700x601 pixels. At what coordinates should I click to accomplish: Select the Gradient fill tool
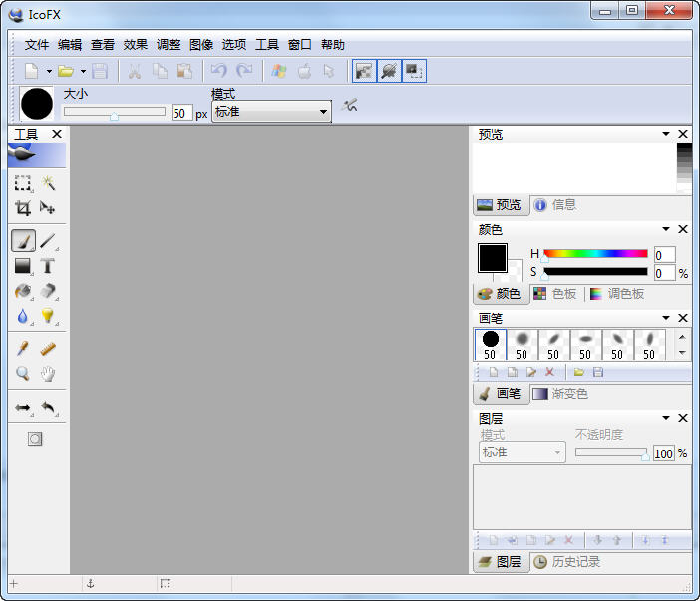tap(22, 266)
